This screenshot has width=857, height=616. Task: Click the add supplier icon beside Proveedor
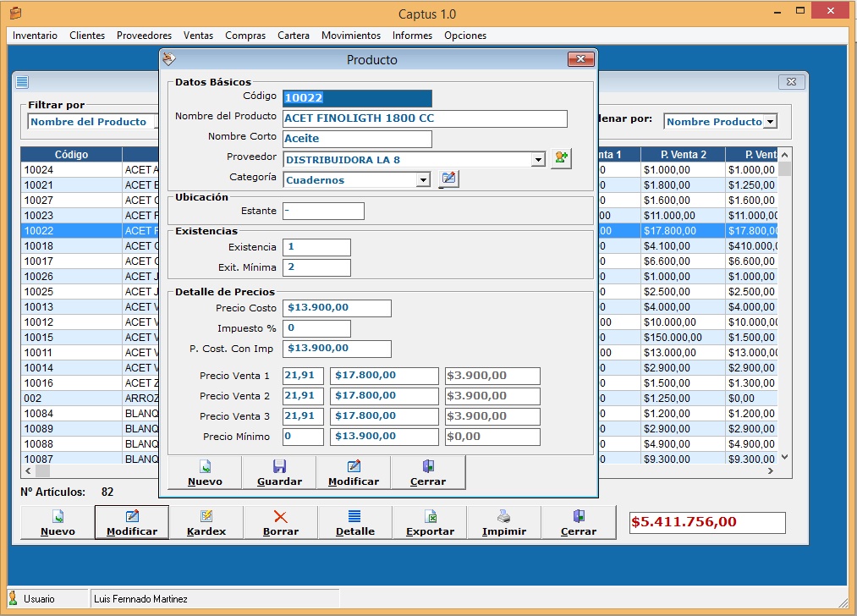[561, 158]
